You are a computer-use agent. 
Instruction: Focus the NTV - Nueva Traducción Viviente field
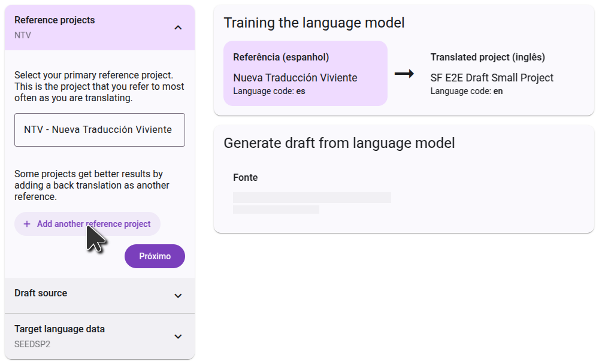tap(99, 130)
